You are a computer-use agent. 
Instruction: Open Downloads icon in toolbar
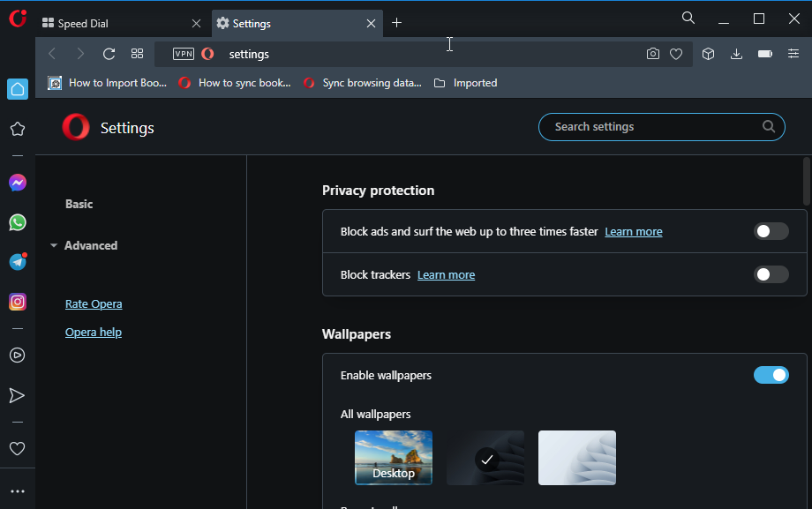click(x=736, y=54)
